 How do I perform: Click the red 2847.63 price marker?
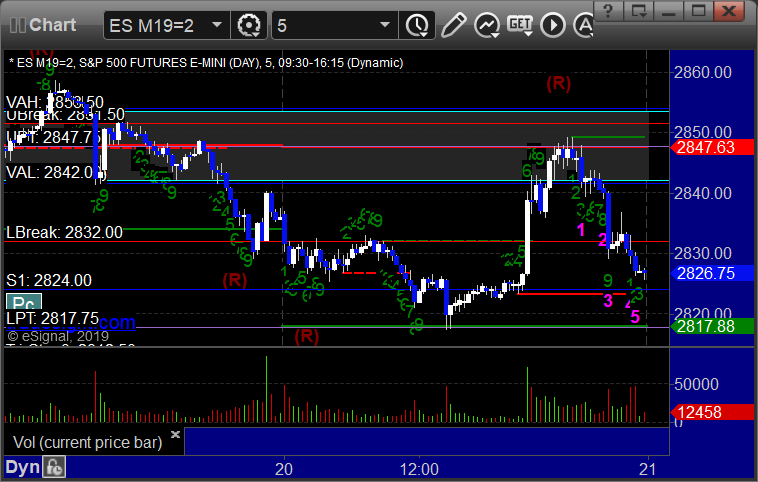click(712, 147)
